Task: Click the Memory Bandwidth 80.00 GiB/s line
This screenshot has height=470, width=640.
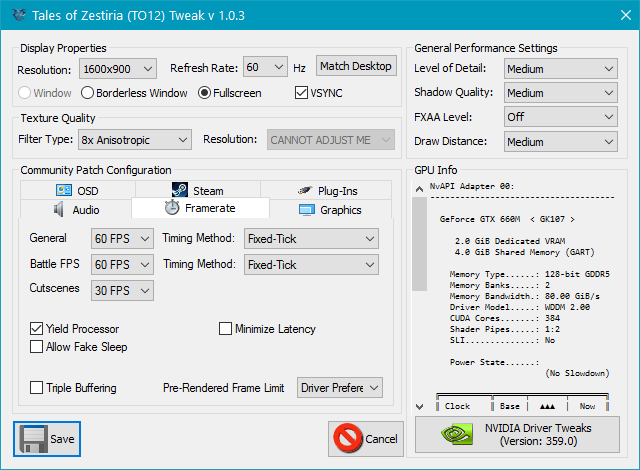Action: pyautogui.click(x=524, y=296)
